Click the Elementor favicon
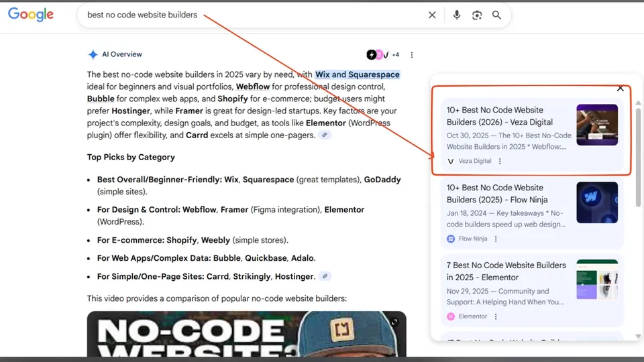 coord(451,316)
